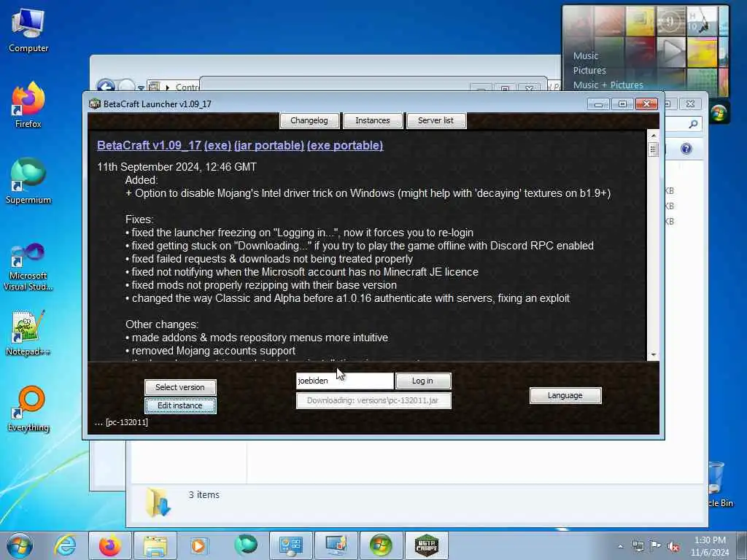Open Firefox from the taskbar
The height and width of the screenshot is (560, 747).
109,545
